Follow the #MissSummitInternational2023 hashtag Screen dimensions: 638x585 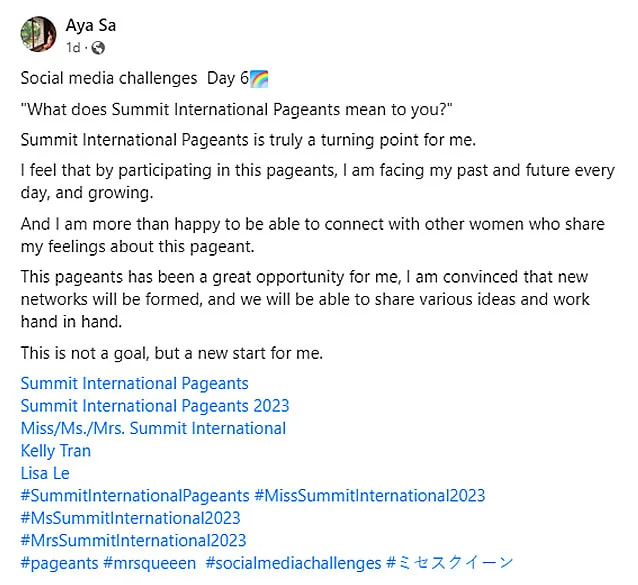(370, 496)
